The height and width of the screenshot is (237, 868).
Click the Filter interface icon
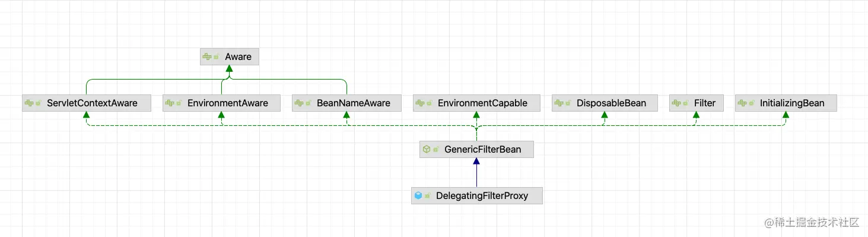click(676, 103)
